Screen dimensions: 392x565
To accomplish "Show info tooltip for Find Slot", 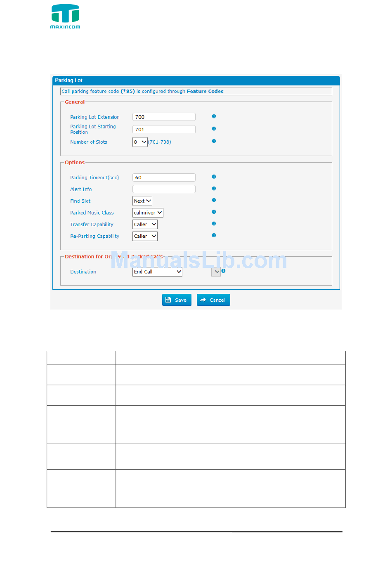I will point(214,200).
